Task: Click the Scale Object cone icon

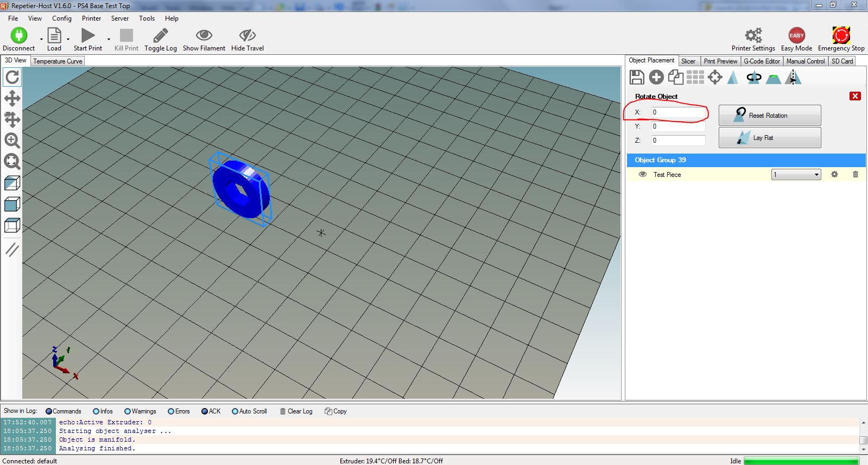Action: click(x=733, y=78)
